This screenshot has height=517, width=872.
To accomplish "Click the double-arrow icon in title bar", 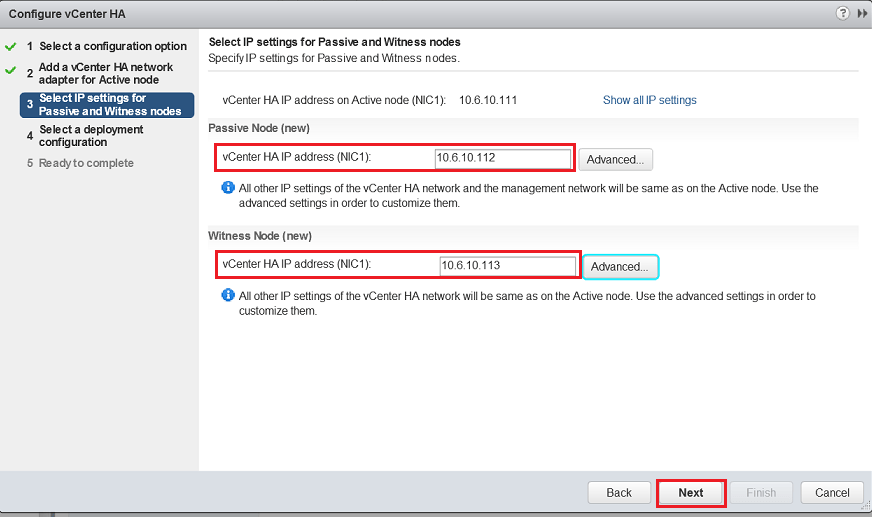I will tap(861, 14).
